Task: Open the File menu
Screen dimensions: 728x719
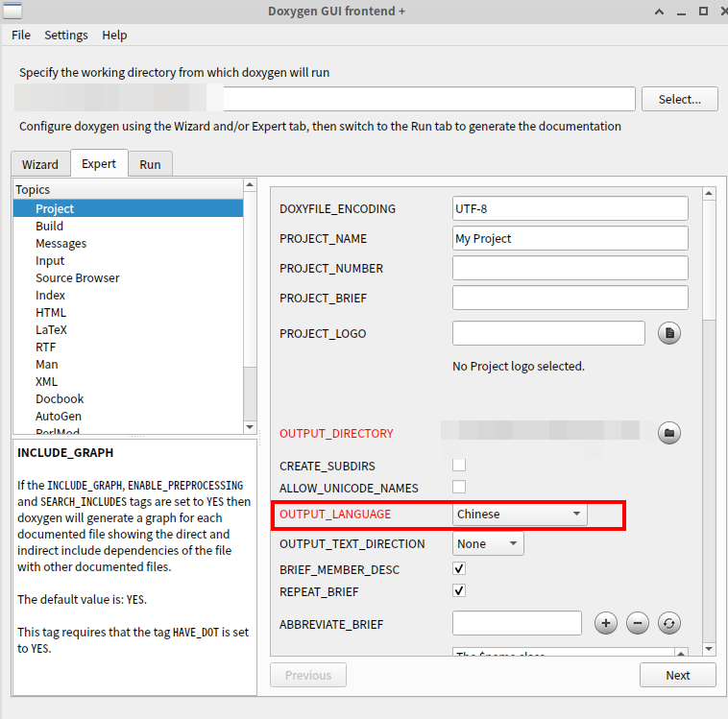Action: click(21, 36)
